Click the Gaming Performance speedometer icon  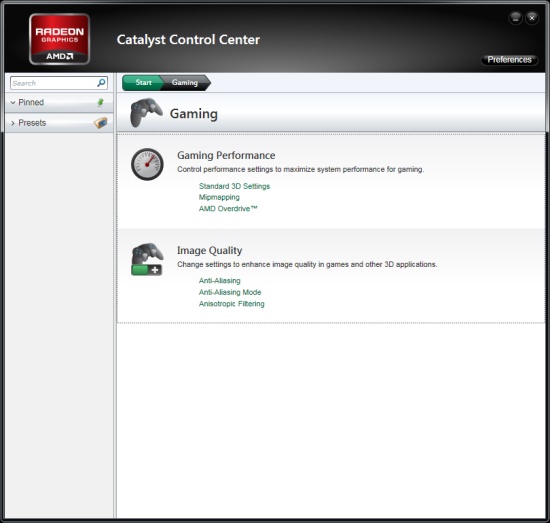[x=147, y=164]
